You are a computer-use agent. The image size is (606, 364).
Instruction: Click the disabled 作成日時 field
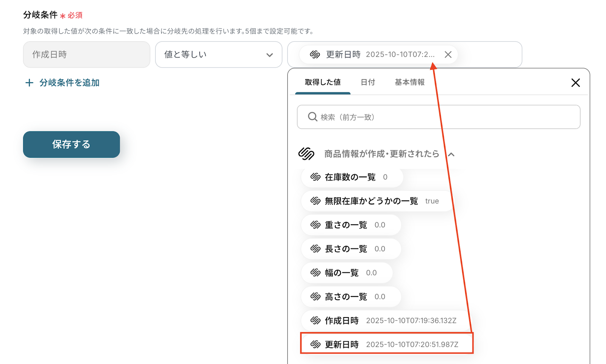coord(86,54)
